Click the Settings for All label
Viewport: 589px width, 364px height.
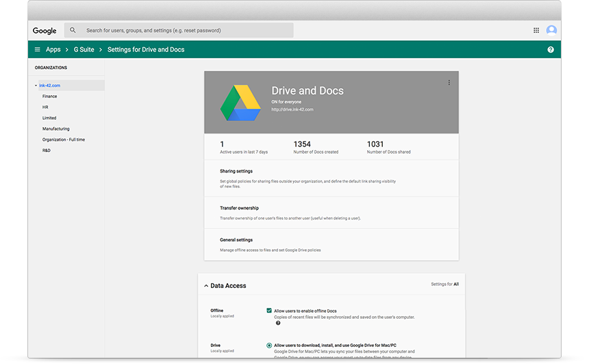(x=444, y=284)
